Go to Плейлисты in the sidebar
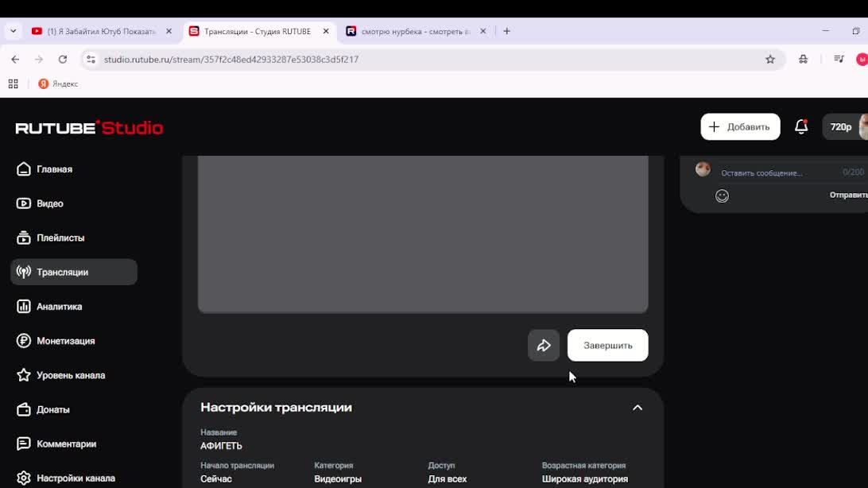 pos(74,238)
